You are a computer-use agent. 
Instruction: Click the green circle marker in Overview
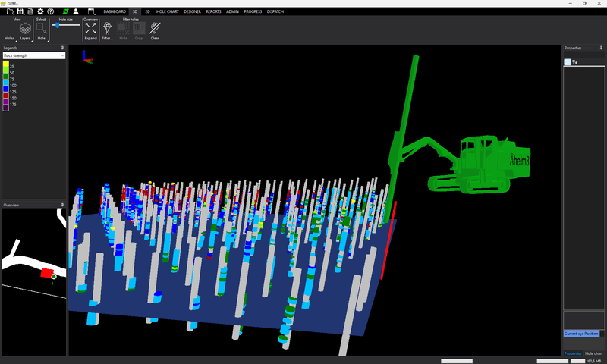click(54, 277)
